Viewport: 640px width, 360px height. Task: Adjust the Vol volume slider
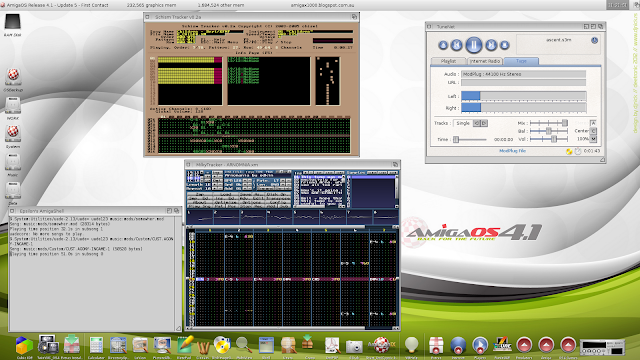549,139
